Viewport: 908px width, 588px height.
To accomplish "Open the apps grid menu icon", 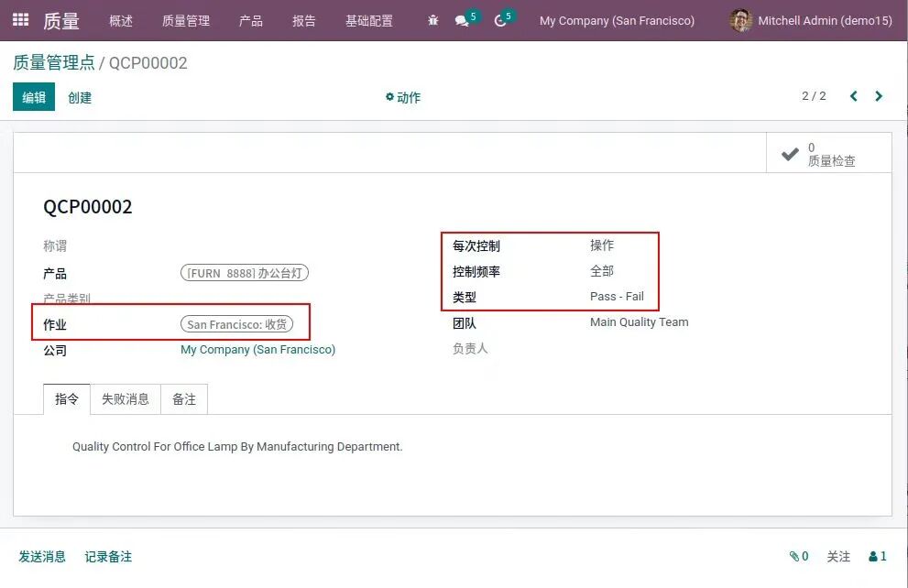I will [20, 19].
